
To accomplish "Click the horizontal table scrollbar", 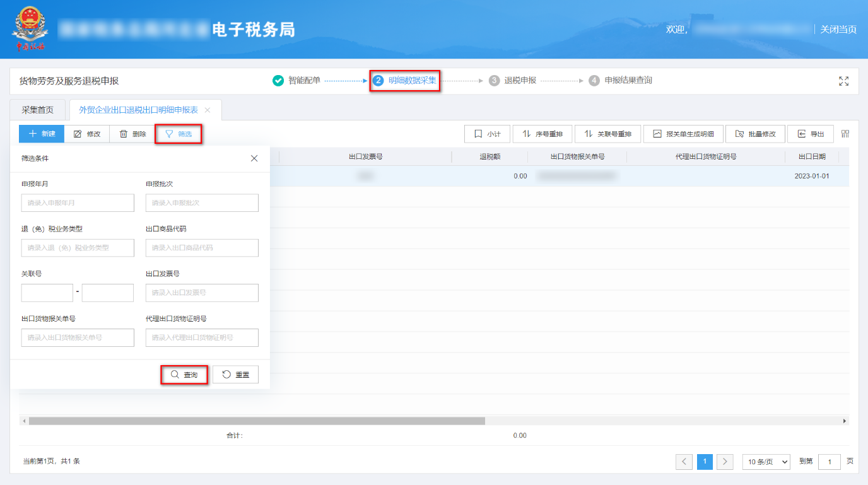I will coord(257,421).
